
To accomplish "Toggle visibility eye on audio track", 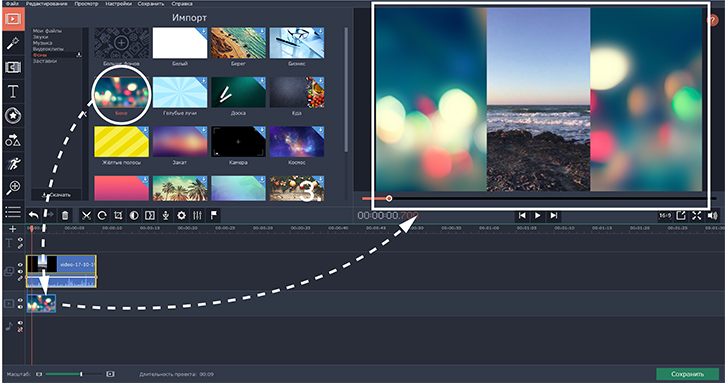I will pos(20,323).
